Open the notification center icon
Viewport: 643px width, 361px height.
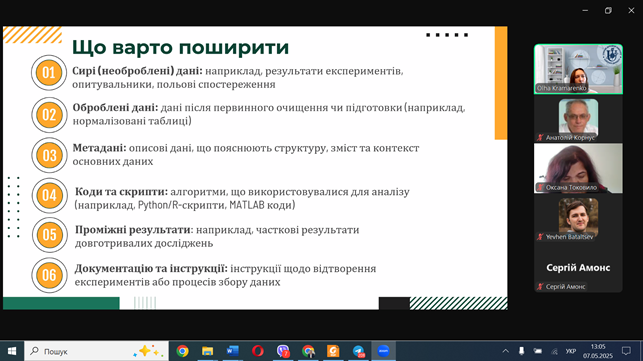click(x=626, y=351)
